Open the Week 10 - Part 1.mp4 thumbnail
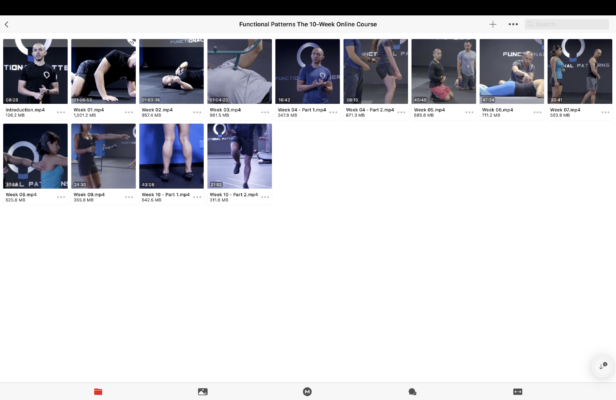Screen dimensions: 616x400 (x=171, y=156)
